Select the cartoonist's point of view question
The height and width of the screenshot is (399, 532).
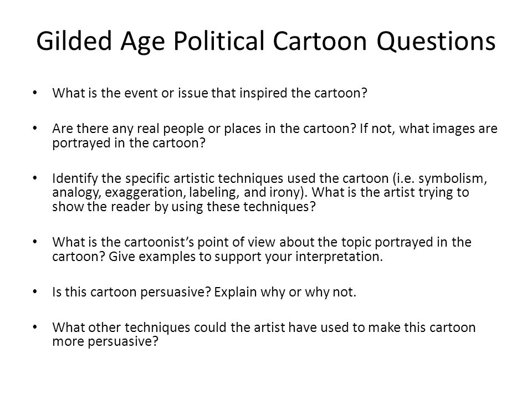262,249
